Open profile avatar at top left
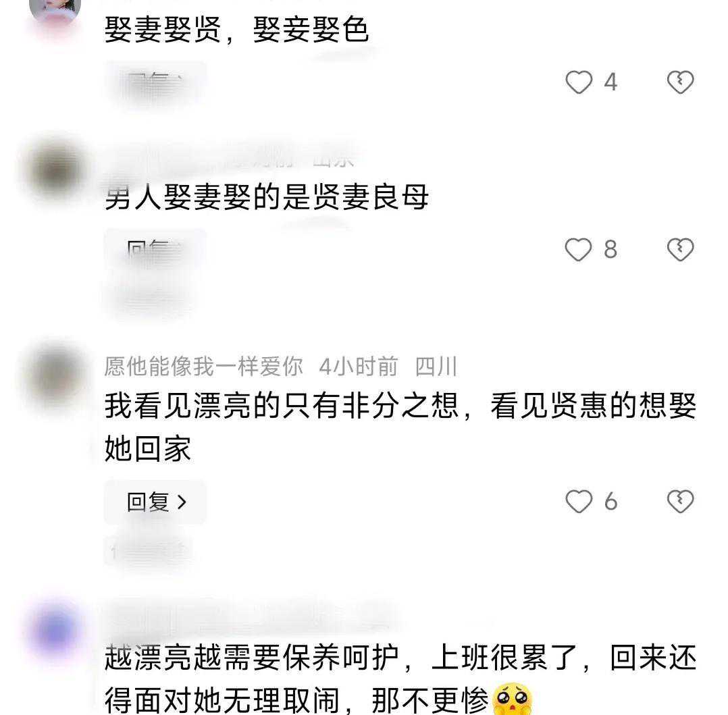The image size is (728, 715). click(x=55, y=10)
